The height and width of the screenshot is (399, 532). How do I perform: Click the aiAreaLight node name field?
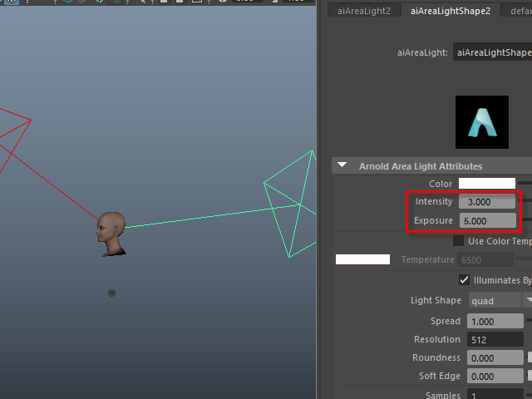click(x=492, y=52)
